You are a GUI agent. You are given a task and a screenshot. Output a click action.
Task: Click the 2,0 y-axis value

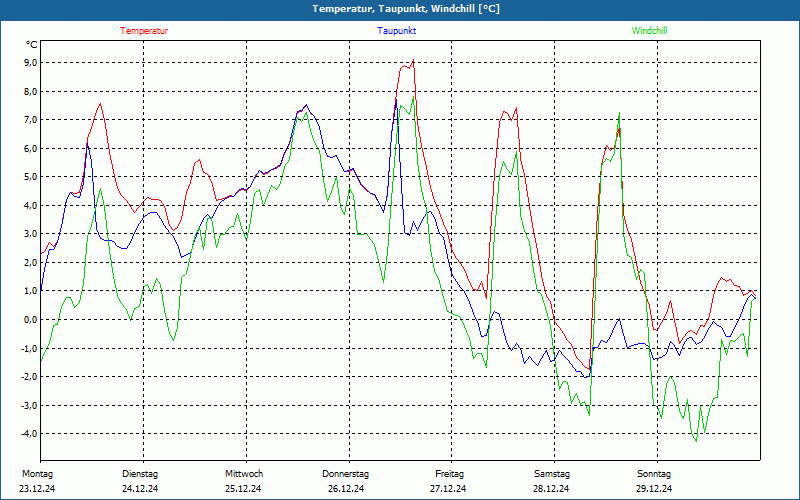pyautogui.click(x=30, y=262)
